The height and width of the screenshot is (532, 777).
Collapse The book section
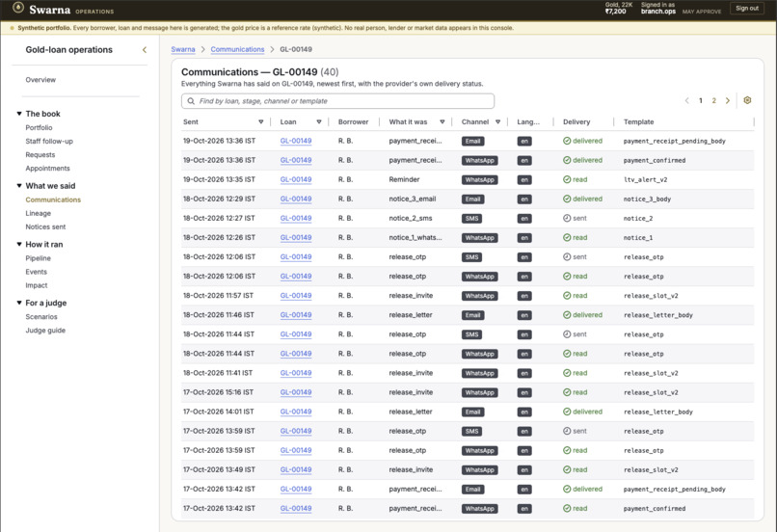pyautogui.click(x=19, y=114)
